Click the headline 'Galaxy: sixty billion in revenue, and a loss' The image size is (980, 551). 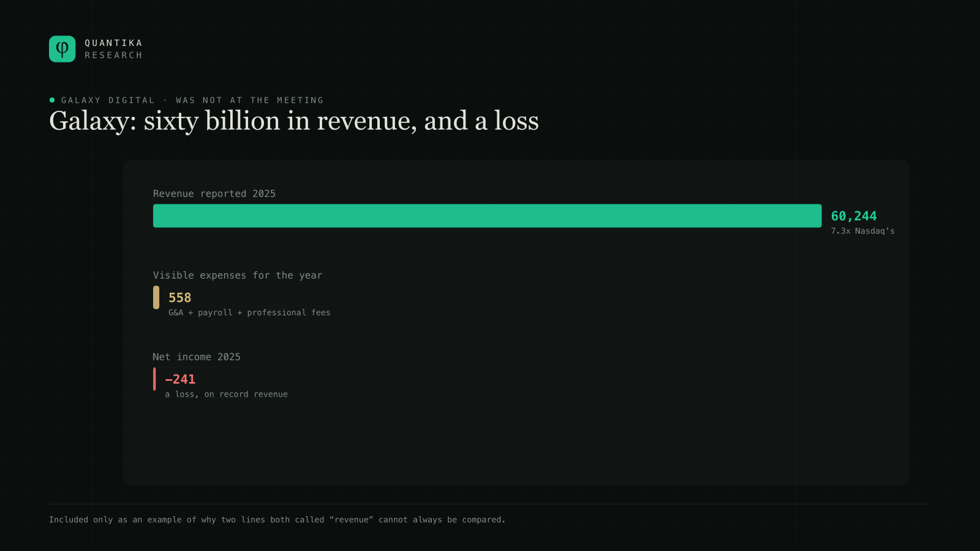[x=294, y=121]
